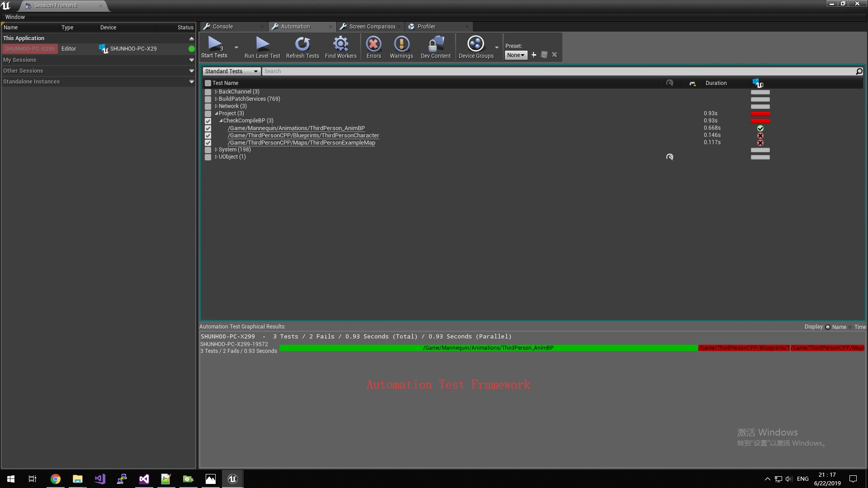This screenshot has height=488, width=868.
Task: Open the Standard Tests filter dropdown
Action: tap(231, 71)
